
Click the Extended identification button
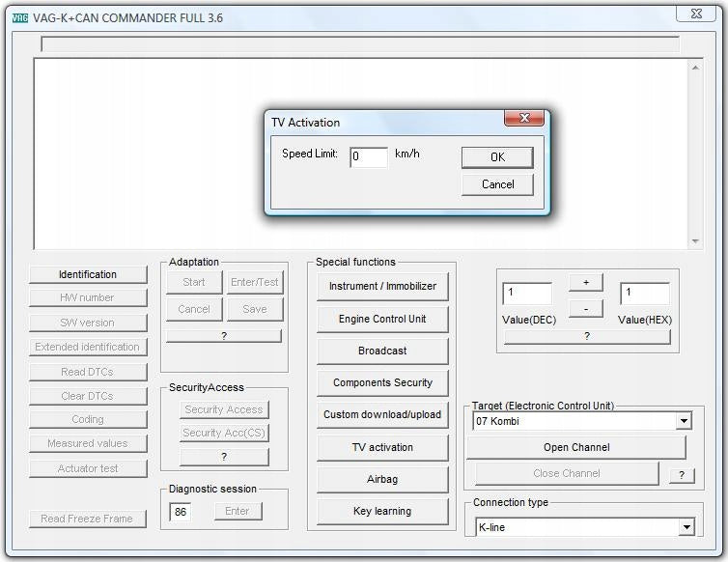coord(88,347)
